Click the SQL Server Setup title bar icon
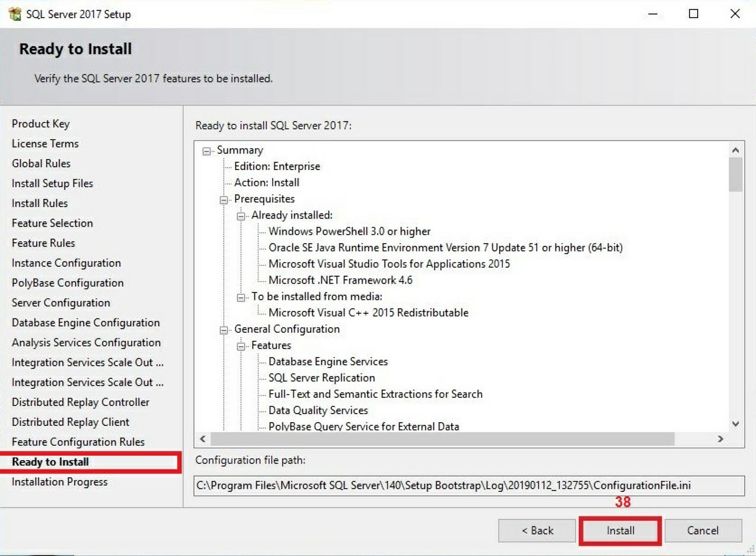 pos(14,14)
